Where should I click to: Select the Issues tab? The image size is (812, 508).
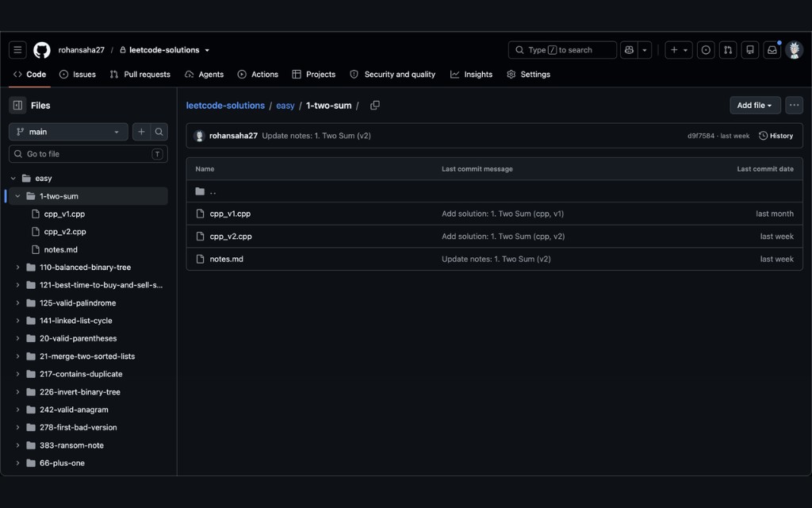click(x=78, y=74)
